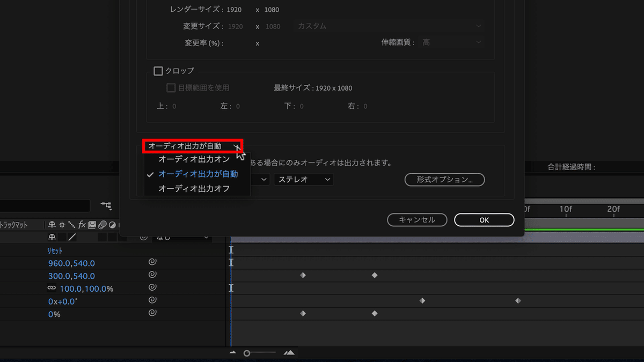Click the Collapse Transformations sun icon
This screenshot has width=644, height=362.
(x=62, y=224)
